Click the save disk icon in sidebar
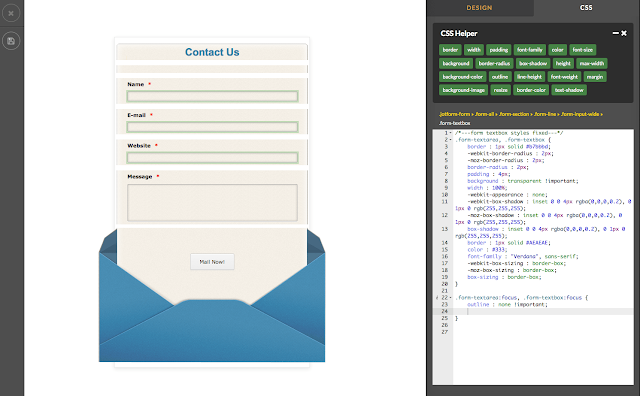The width and height of the screenshot is (640, 396). tap(11, 41)
